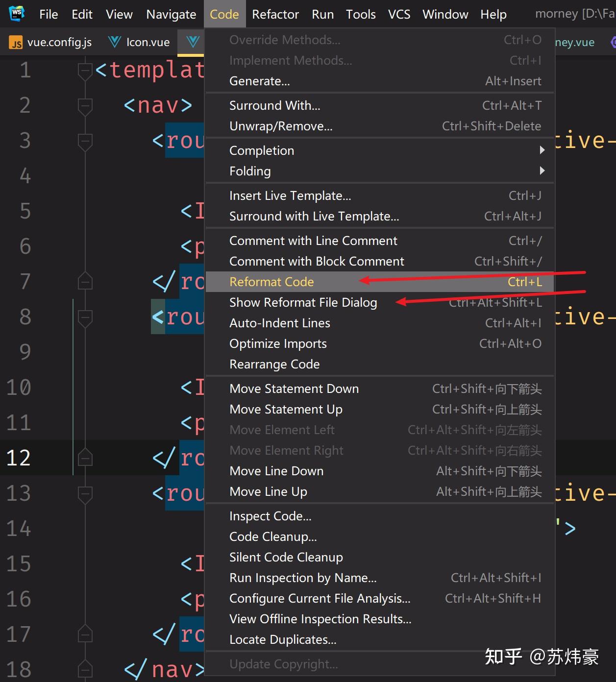This screenshot has width=616, height=682.
Task: Collapse the template tag fold on line 1
Action: [x=85, y=71]
